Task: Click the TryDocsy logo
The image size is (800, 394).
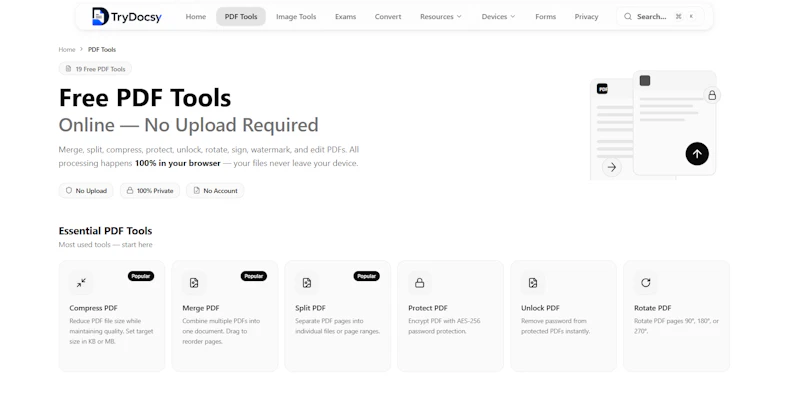Action: (x=127, y=16)
